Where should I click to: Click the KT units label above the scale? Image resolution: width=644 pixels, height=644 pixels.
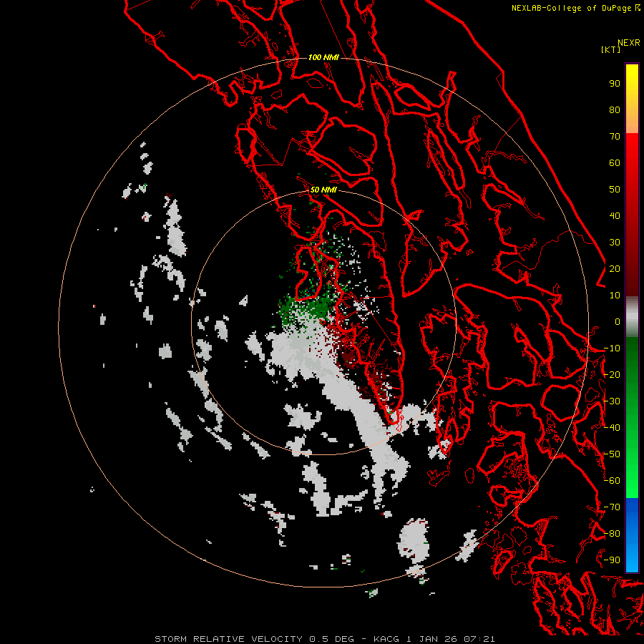pos(610,49)
